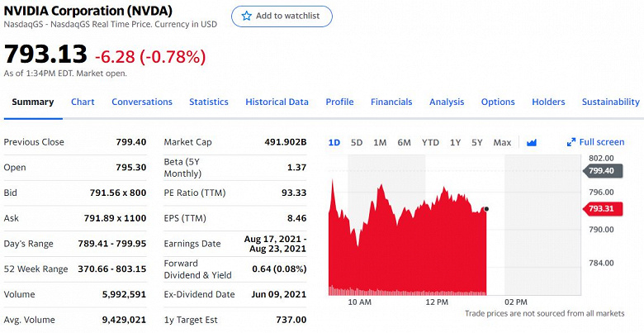Choose the 6M chart range
The height and width of the screenshot is (333, 644).
coord(404,142)
